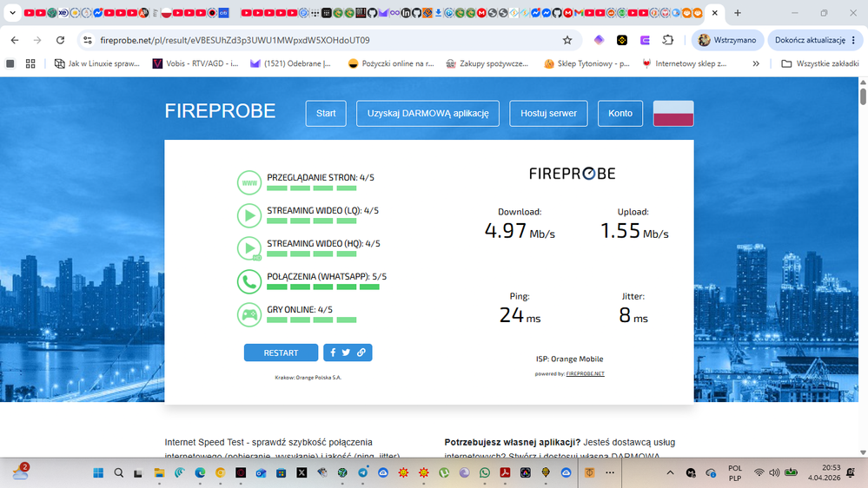Open Wszystkie zakładki folder
This screenshot has width=868, height=488.
[x=820, y=63]
